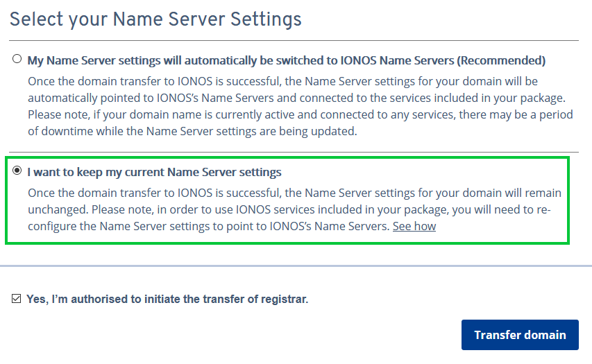Image resolution: width=592 pixels, height=364 pixels.
Task: Click the divider line between the two options
Action: [294, 152]
